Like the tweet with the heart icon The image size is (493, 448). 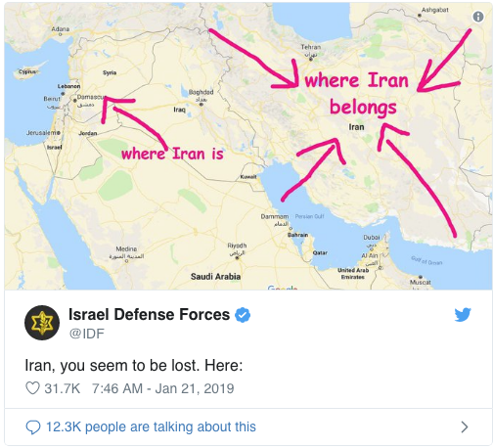(x=32, y=388)
